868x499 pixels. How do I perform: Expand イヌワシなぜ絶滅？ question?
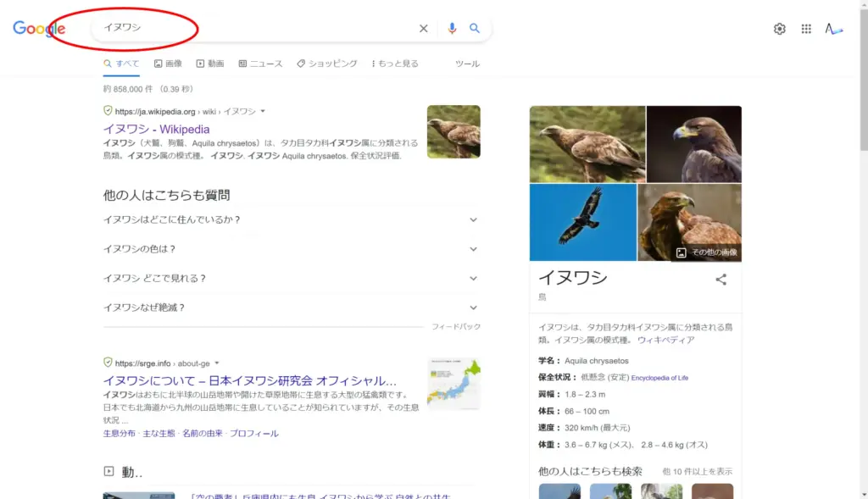292,308
